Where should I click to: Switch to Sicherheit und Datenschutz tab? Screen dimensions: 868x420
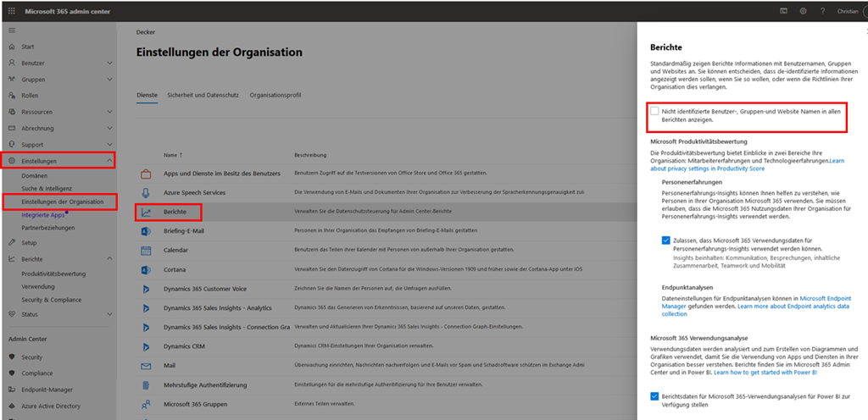[203, 95]
